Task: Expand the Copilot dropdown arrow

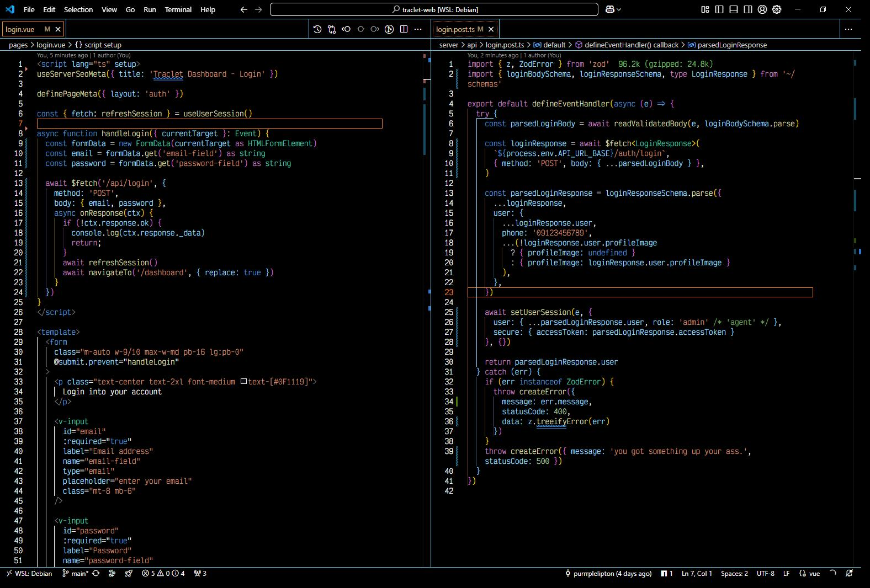Action: point(619,9)
